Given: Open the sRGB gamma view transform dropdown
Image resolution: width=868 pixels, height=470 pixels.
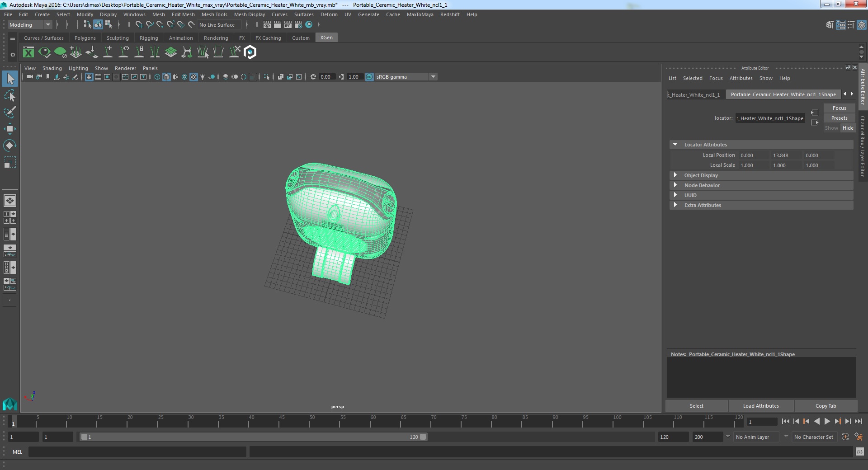Looking at the screenshot, I should [x=406, y=77].
